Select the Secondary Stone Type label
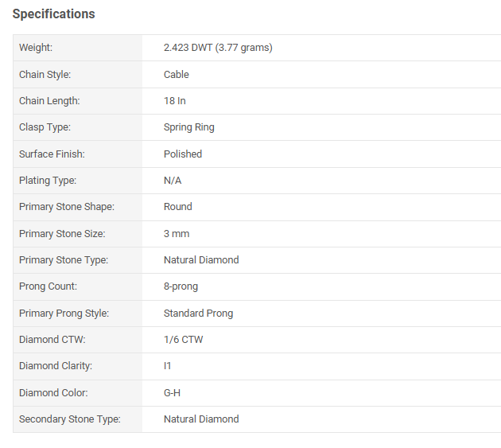Screen dimensions: 501x448 click(70, 419)
